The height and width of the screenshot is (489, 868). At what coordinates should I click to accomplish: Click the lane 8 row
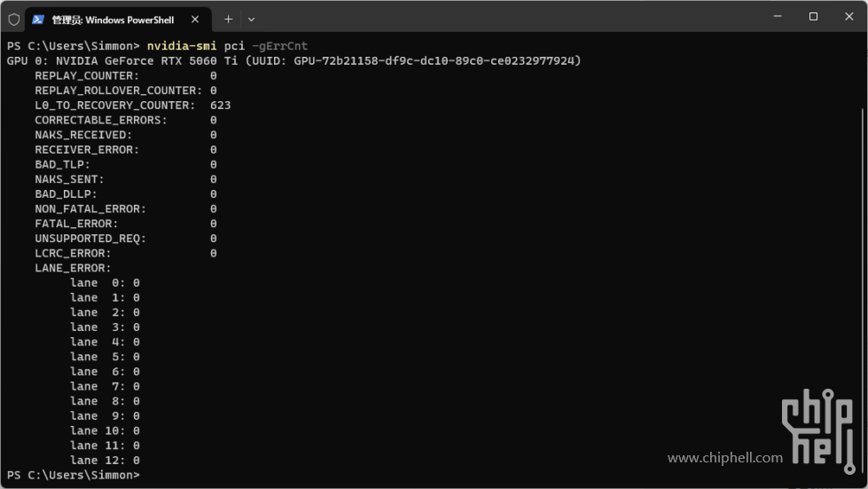[x=105, y=401]
